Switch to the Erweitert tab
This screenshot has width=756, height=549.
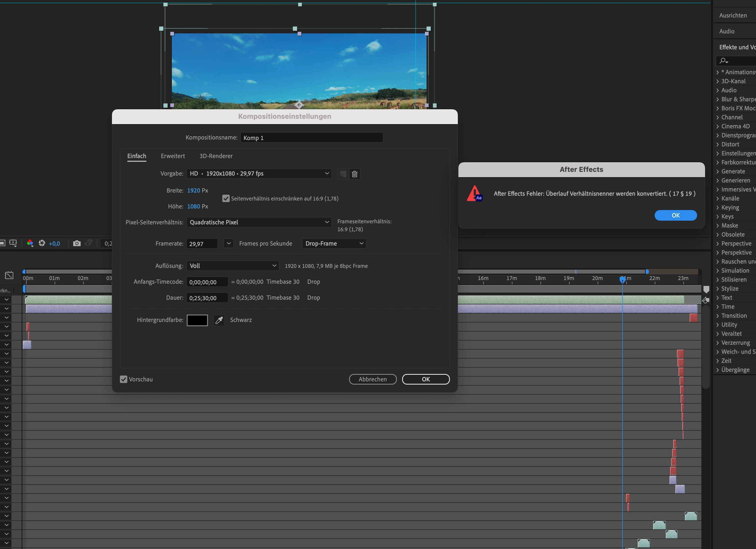click(173, 156)
